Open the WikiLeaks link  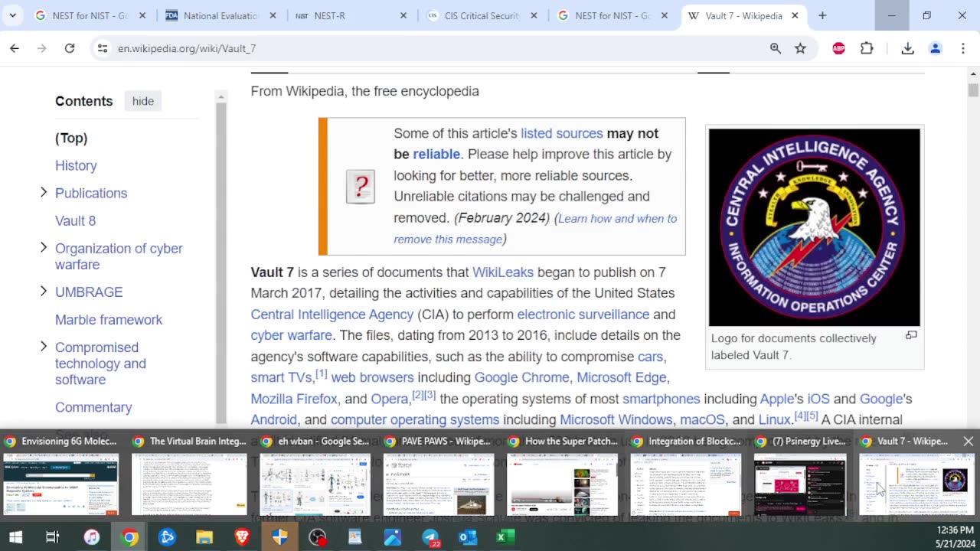coord(503,272)
